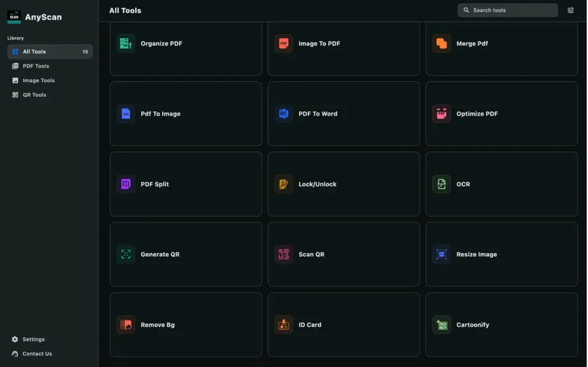Select the Scan QR icon
588x367 pixels.
[x=284, y=254]
